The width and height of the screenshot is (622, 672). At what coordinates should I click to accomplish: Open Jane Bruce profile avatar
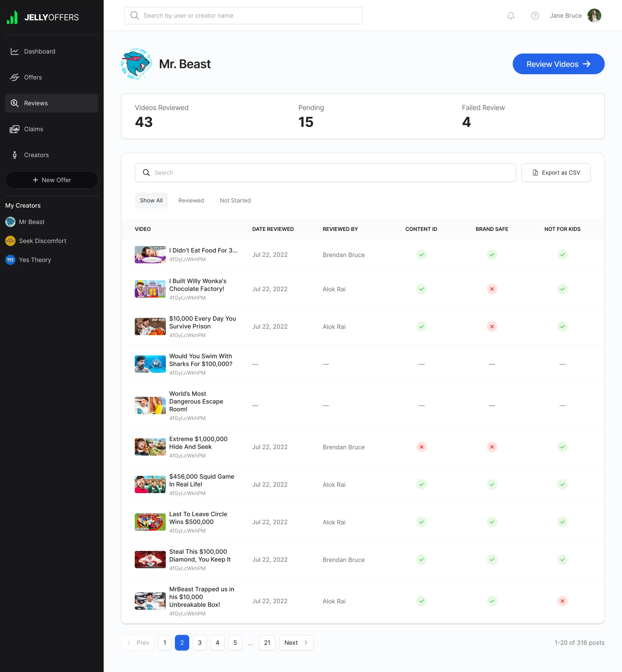594,16
